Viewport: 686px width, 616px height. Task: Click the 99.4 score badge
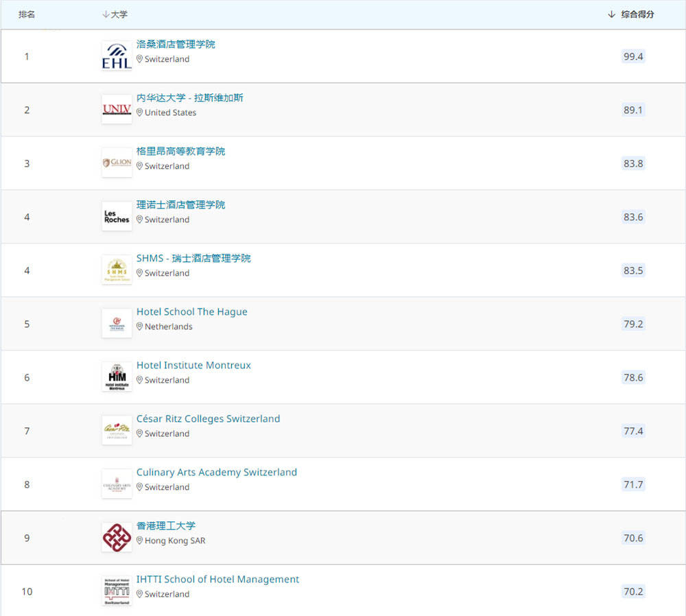(633, 56)
